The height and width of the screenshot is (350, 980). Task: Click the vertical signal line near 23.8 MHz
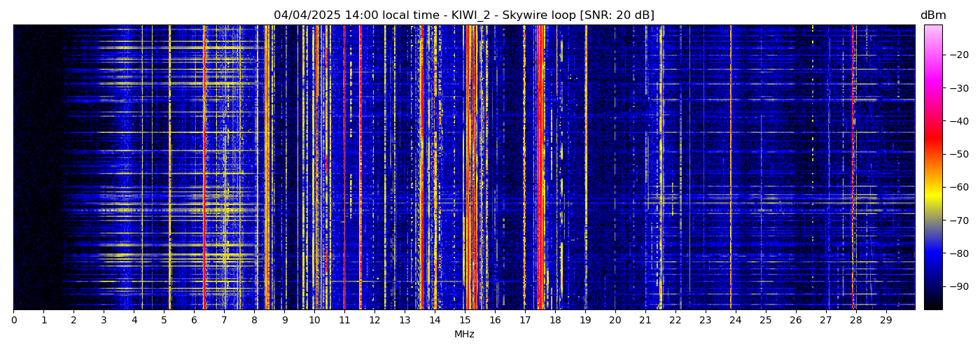point(730,168)
